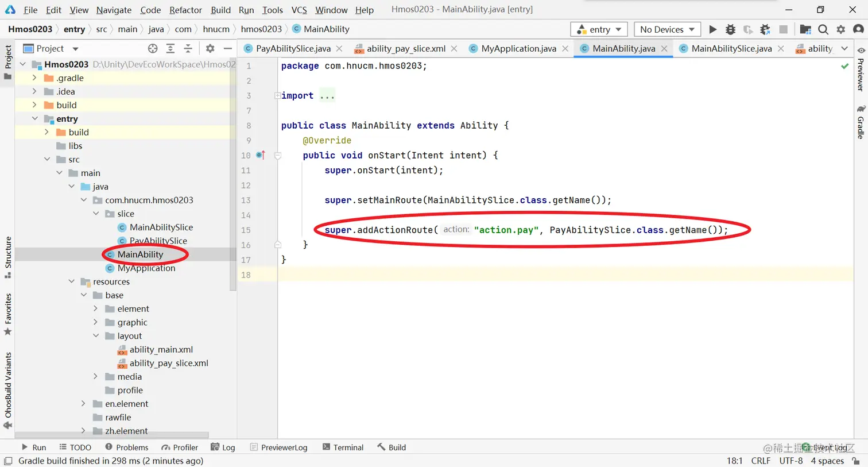Click the icon with gear right of Debug
This screenshot has height=467, width=868.
pos(765,29)
